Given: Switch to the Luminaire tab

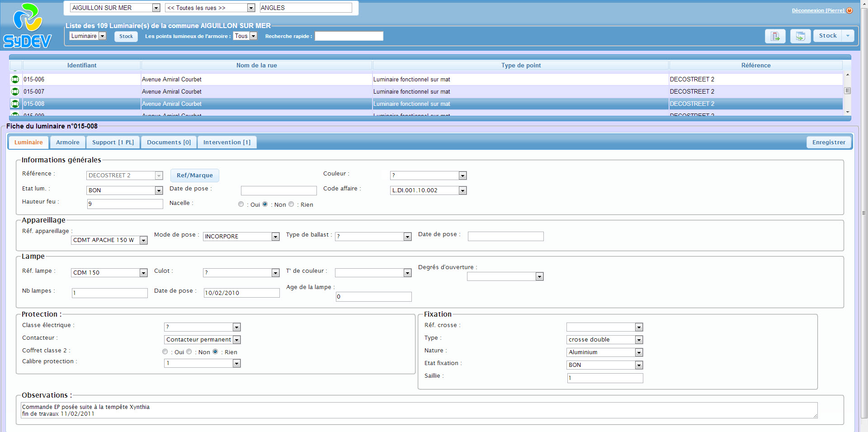Looking at the screenshot, I should coord(28,142).
